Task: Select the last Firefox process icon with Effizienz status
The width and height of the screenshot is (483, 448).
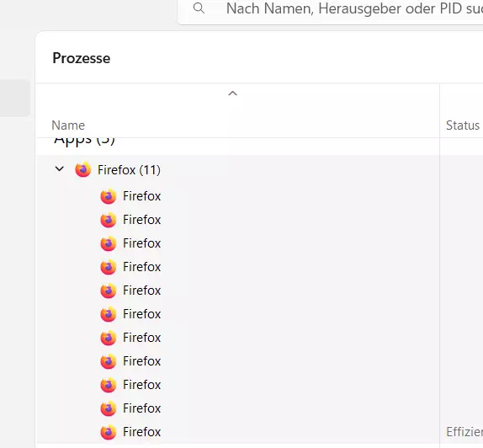Action: tap(108, 432)
